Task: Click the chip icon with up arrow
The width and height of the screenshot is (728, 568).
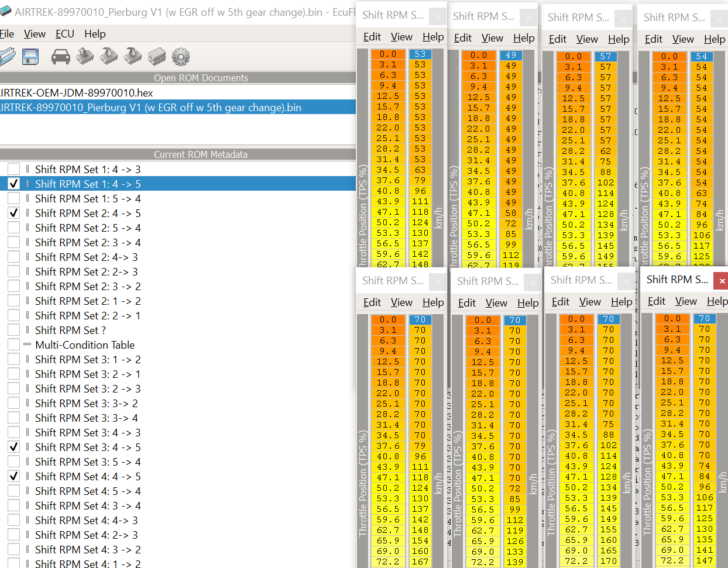Action: click(85, 57)
